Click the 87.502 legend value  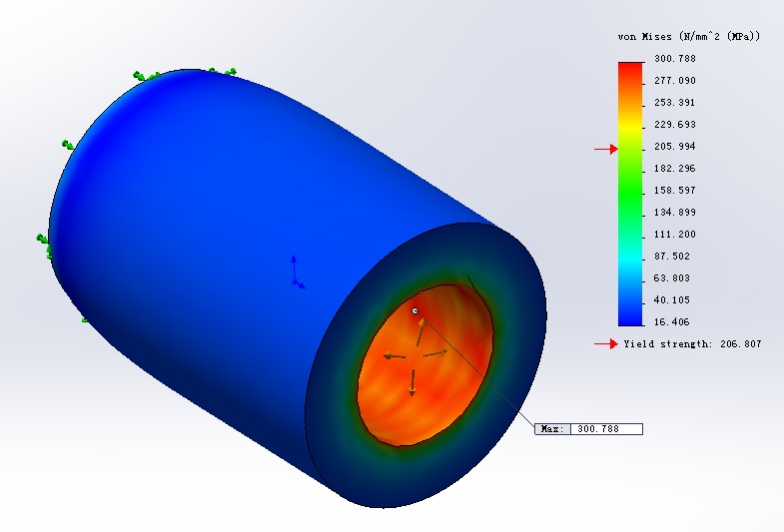[x=671, y=257]
